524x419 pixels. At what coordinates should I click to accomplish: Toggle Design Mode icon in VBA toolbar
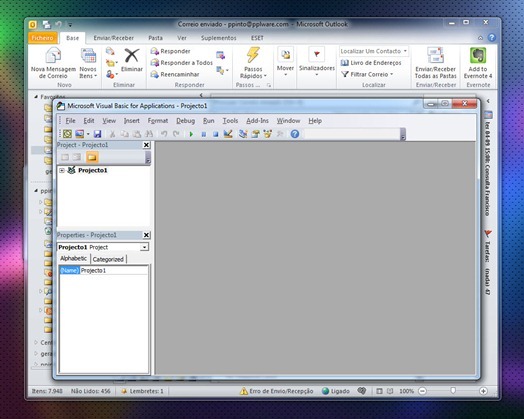pyautogui.click(x=228, y=134)
